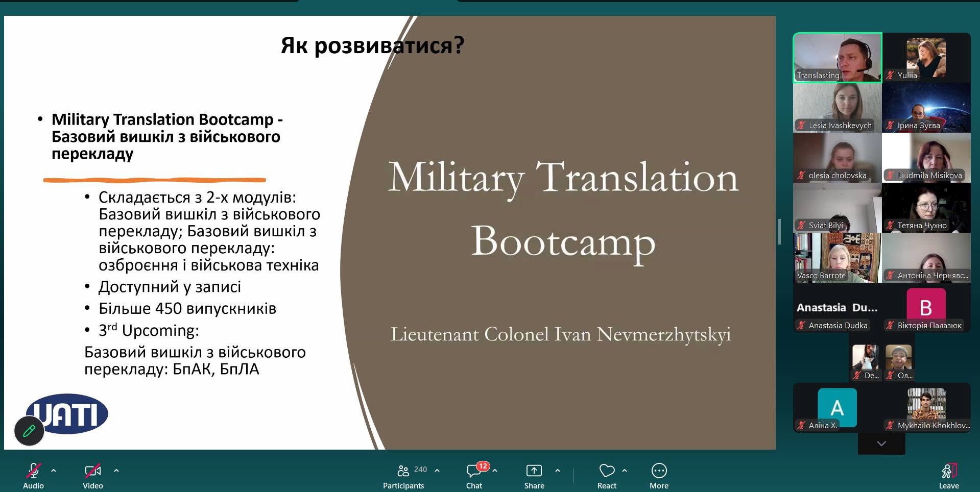Click the "Більше 450 випускників" bullet text

187,309
